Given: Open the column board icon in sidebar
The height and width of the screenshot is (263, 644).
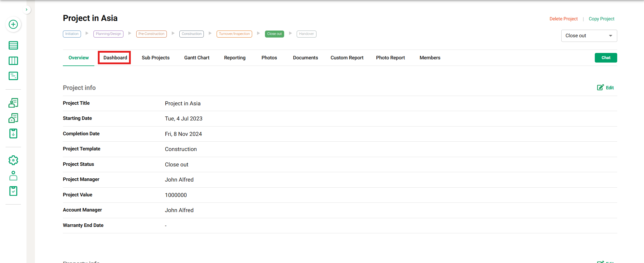Looking at the screenshot, I should (13, 61).
